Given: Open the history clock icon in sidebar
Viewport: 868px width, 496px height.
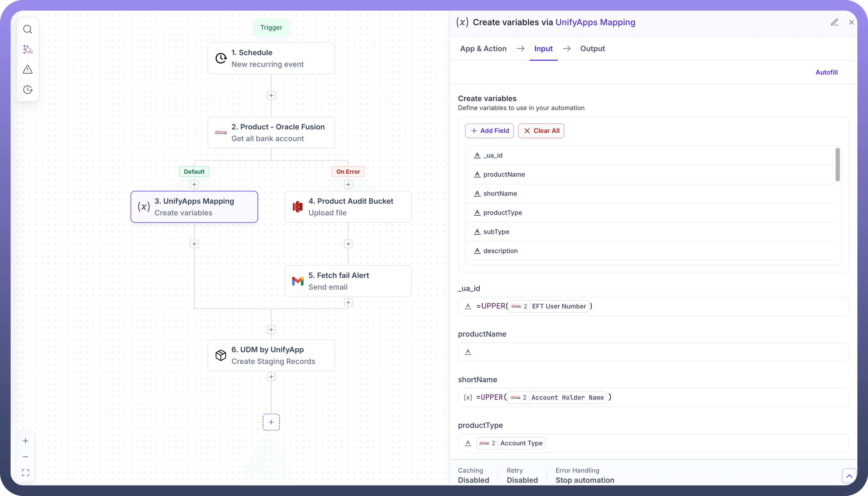Looking at the screenshot, I should tap(28, 90).
